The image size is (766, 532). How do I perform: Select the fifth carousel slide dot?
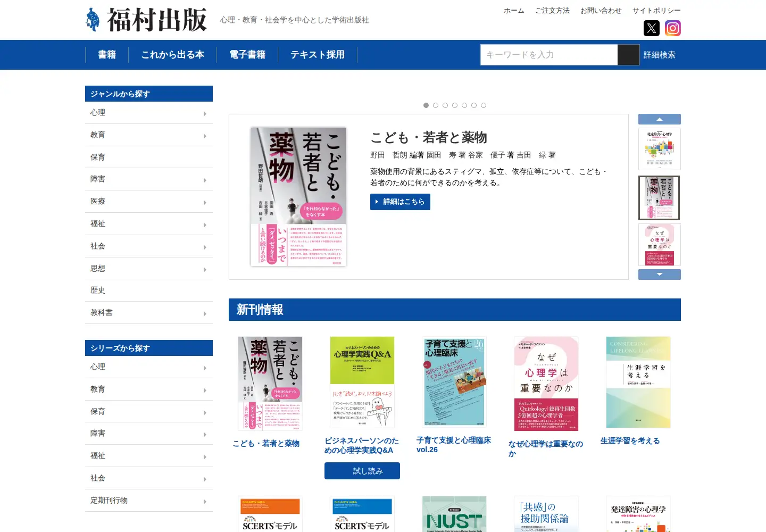tap(464, 105)
